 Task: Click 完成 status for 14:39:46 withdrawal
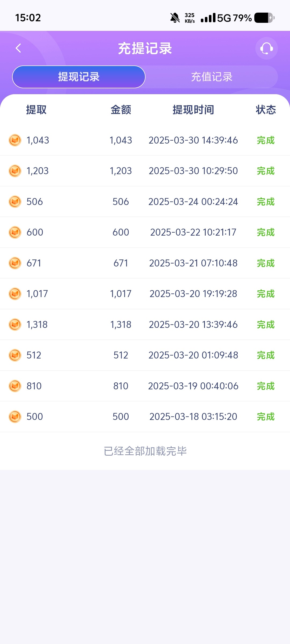pyautogui.click(x=266, y=140)
